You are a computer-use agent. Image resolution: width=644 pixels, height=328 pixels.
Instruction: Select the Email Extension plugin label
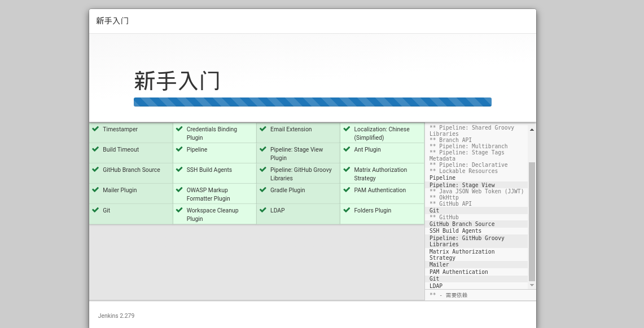tap(291, 129)
